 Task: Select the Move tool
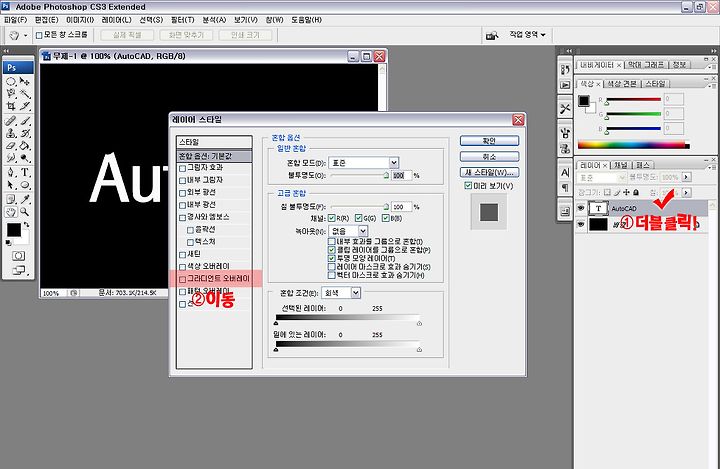coord(25,82)
